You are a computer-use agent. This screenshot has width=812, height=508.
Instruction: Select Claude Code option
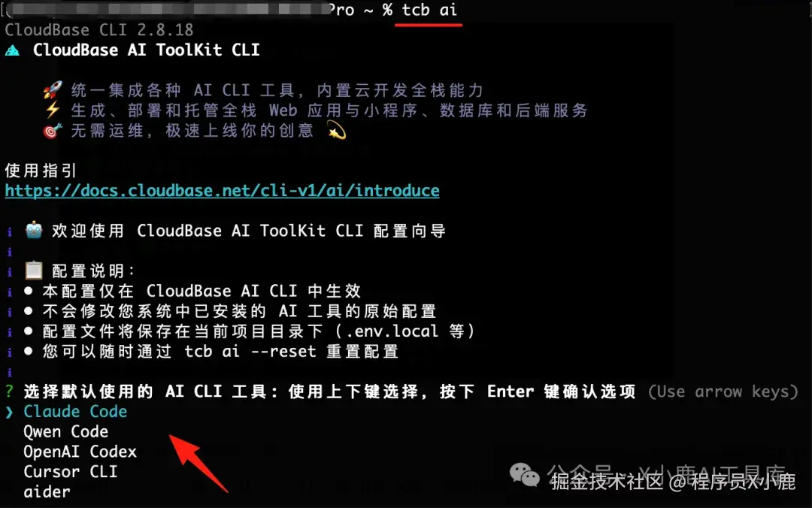coord(75,411)
